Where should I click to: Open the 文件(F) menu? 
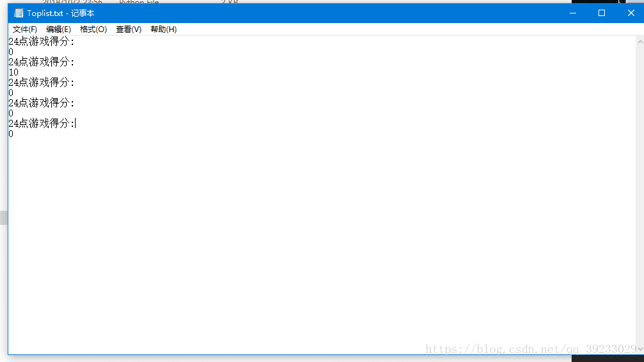point(24,29)
